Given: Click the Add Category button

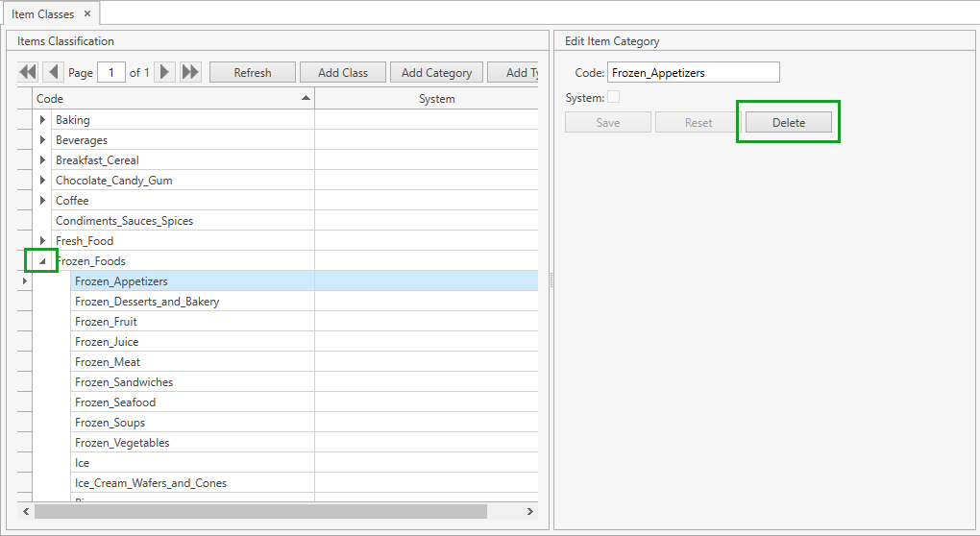Looking at the screenshot, I should [x=436, y=73].
